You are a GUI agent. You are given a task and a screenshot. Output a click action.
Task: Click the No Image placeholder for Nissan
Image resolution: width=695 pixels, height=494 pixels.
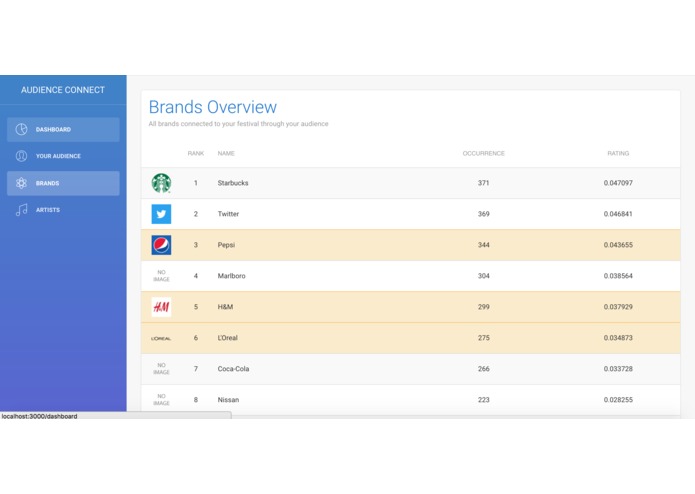point(161,400)
